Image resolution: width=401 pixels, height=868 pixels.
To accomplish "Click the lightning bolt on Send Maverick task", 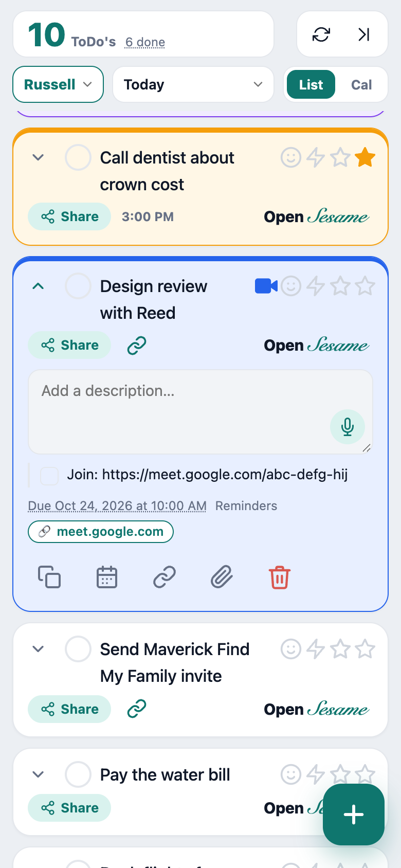I will pos(316,649).
